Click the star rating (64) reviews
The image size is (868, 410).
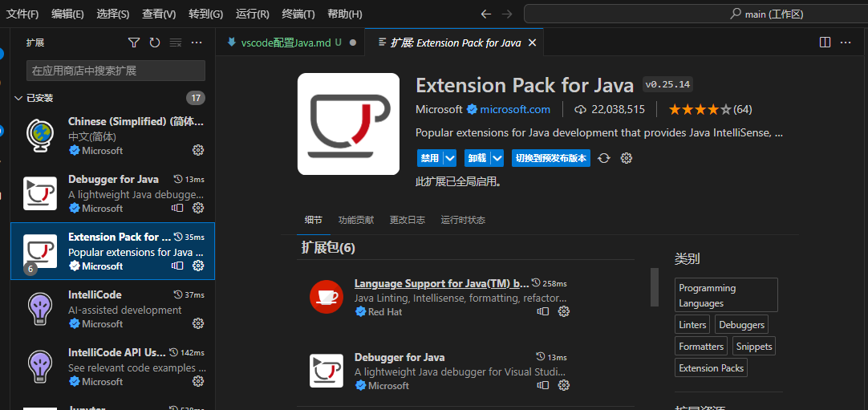(710, 110)
